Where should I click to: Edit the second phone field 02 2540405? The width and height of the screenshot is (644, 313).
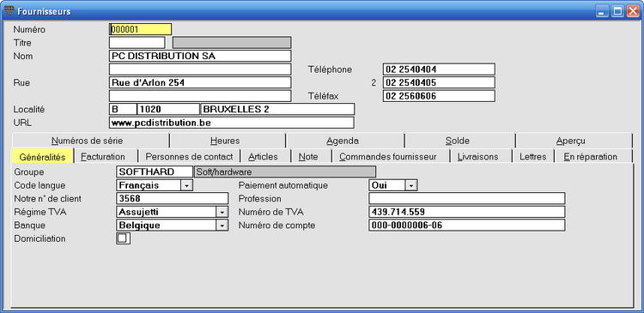point(439,82)
